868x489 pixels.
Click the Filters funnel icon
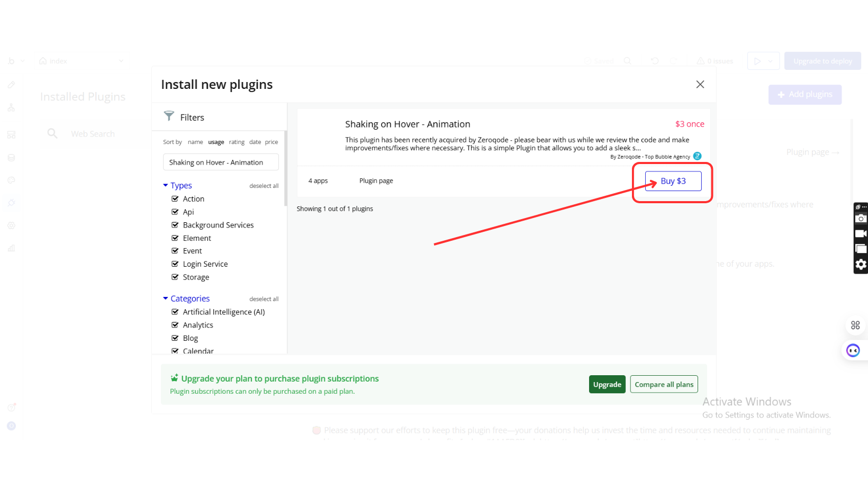tap(169, 116)
